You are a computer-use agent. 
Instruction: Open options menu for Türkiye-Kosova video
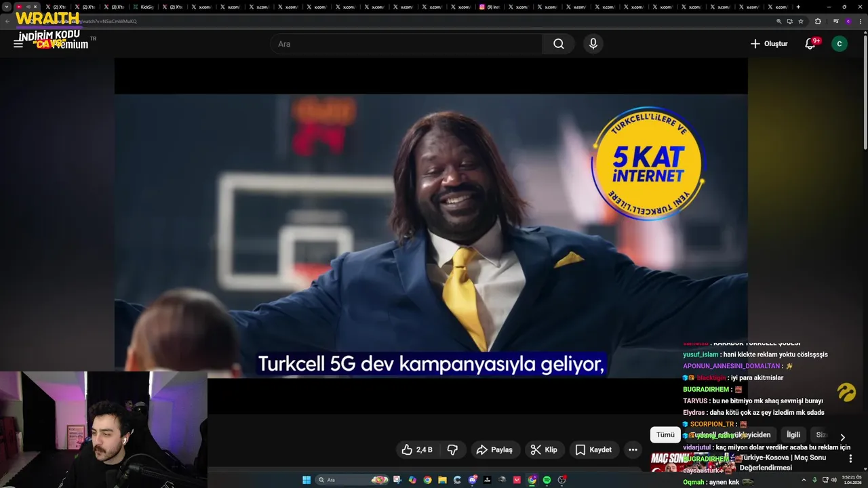pos(850,459)
